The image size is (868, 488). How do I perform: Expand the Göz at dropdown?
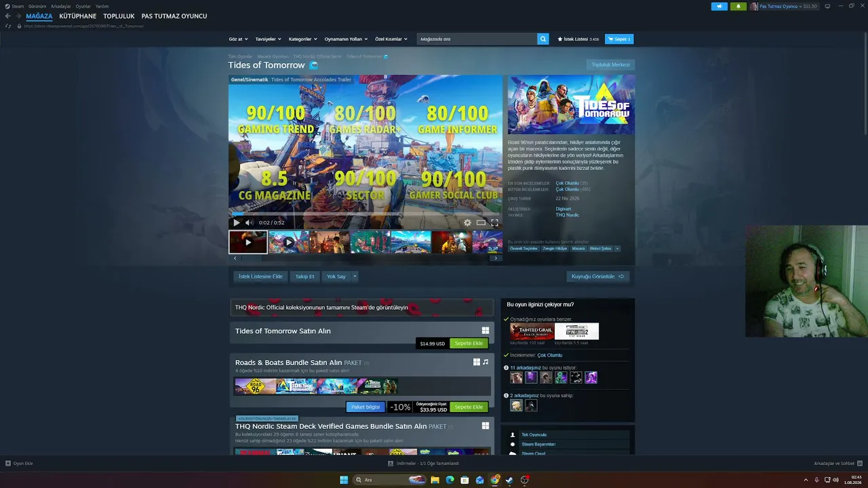(238, 39)
